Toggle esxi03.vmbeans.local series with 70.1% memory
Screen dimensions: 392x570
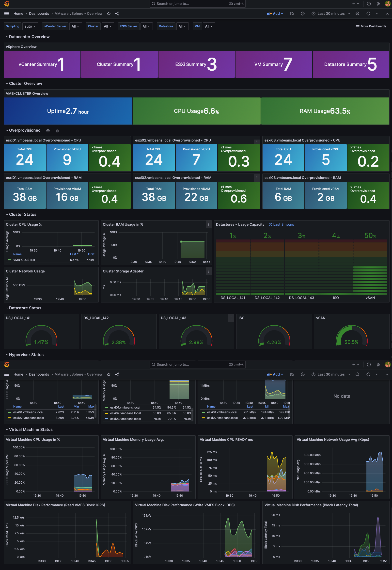pos(125,419)
